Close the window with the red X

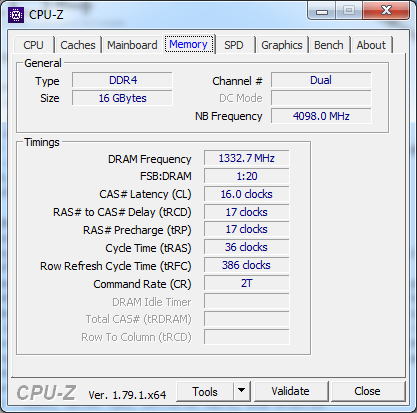click(386, 11)
